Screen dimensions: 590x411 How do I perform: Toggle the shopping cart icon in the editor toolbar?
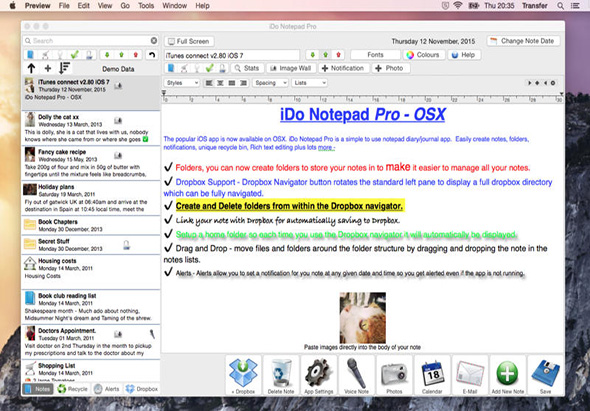184,68
